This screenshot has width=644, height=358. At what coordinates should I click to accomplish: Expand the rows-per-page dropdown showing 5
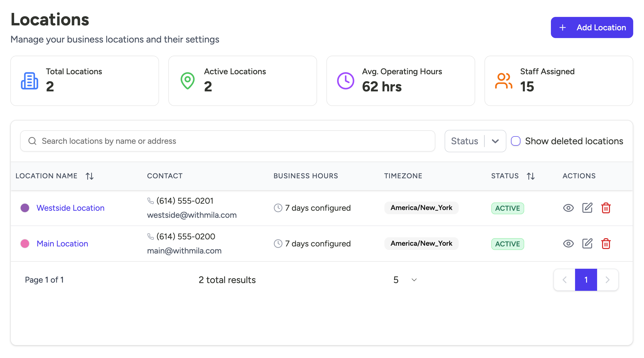pos(405,280)
